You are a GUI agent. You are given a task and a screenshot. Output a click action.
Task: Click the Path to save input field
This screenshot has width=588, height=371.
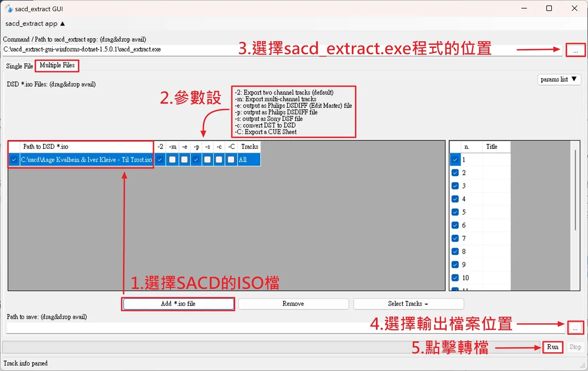(286, 328)
